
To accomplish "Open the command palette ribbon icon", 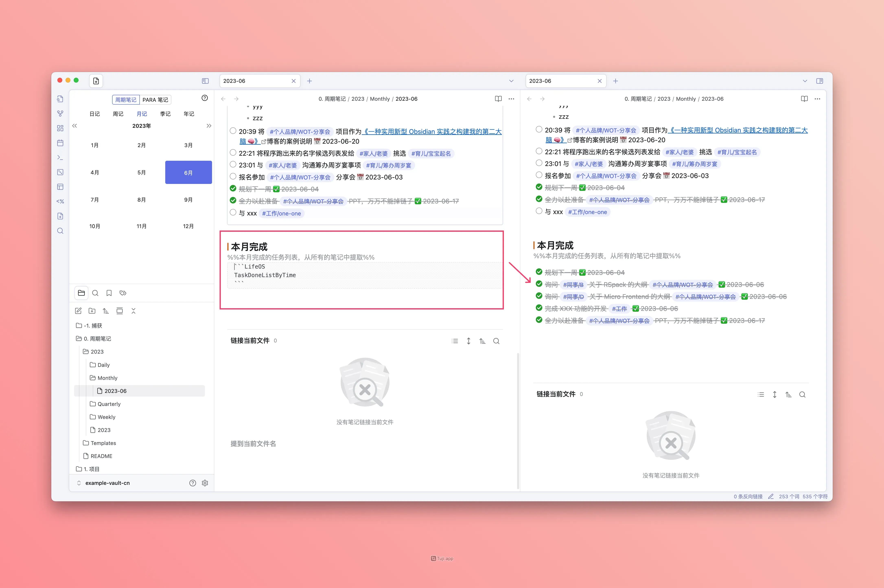I will pos(60,157).
